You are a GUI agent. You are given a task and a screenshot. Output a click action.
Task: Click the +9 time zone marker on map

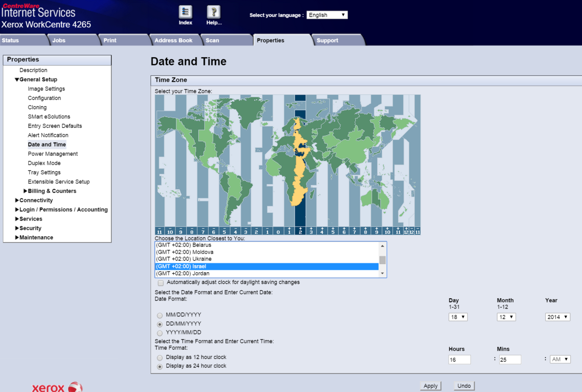point(377,231)
